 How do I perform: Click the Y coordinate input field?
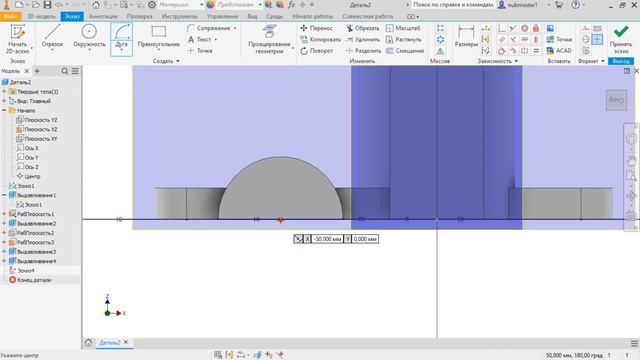[365, 239]
